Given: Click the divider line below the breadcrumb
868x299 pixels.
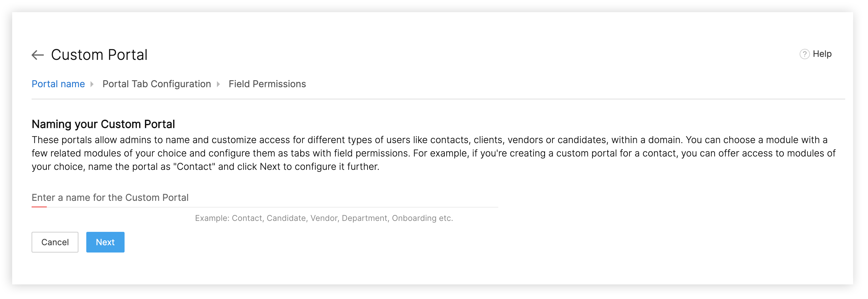Looking at the screenshot, I should click(438, 99).
